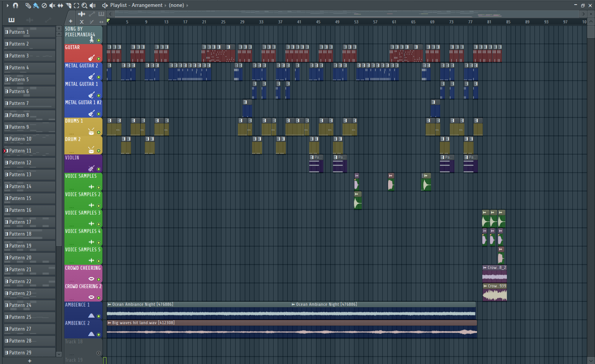
Task: Click the METAL GUITAR 1 #2 track label
Action: (x=83, y=103)
